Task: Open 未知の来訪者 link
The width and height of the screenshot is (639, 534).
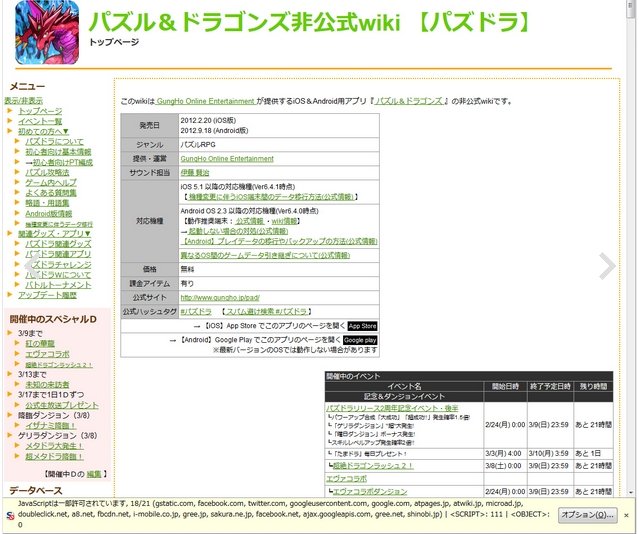Action: pos(47,384)
